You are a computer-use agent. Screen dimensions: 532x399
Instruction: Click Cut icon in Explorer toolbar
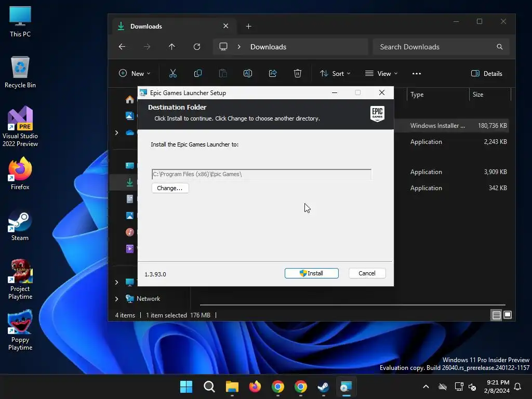[x=172, y=73]
